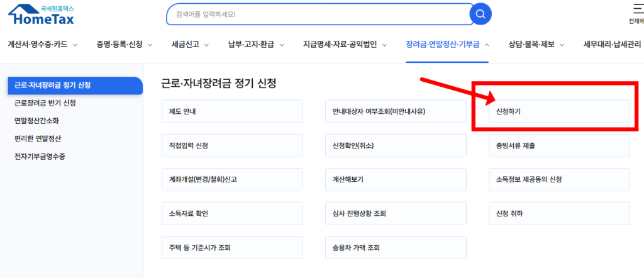Click the 신청하기 button
This screenshot has width=644, height=278.
[558, 111]
